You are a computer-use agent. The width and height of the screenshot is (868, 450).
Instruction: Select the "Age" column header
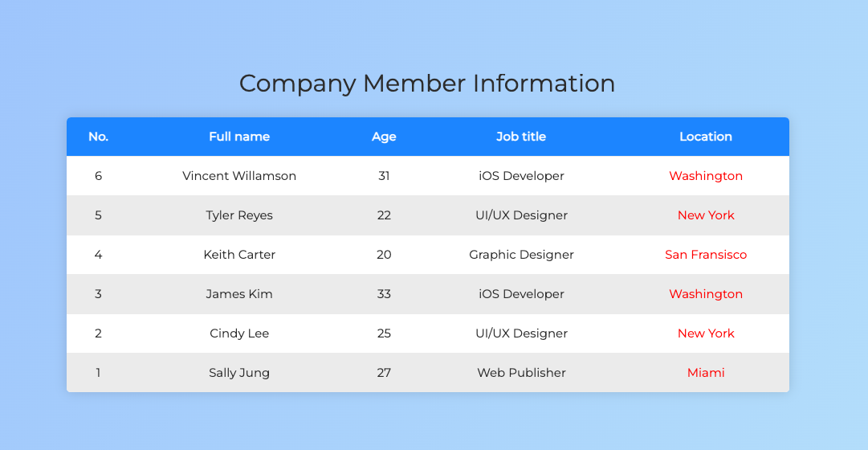384,137
